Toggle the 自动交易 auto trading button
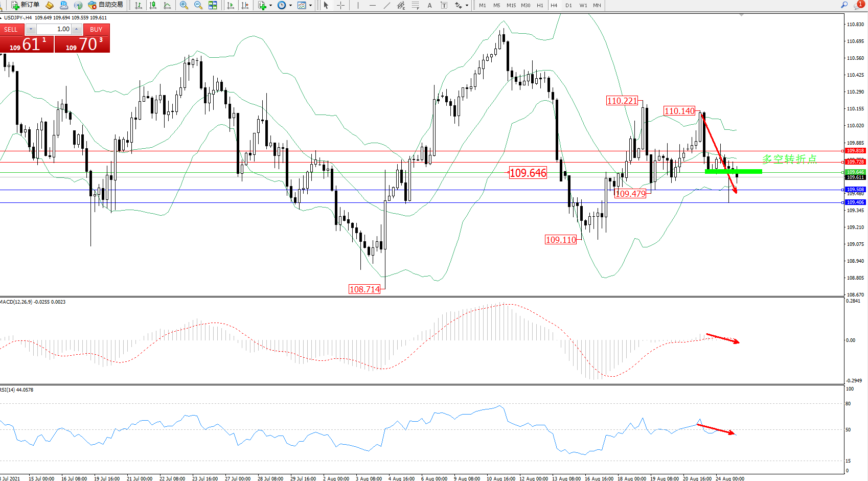The height and width of the screenshot is (481, 868). (106, 5)
